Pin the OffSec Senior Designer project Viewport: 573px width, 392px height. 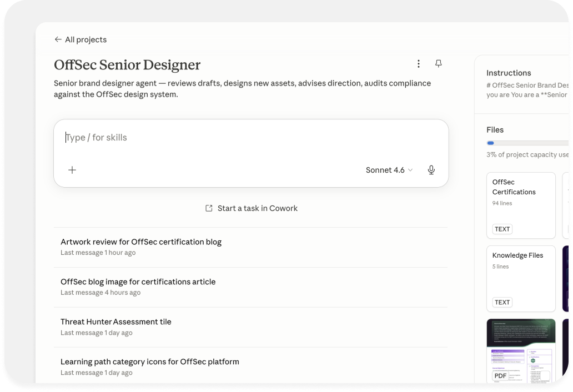tap(438, 64)
